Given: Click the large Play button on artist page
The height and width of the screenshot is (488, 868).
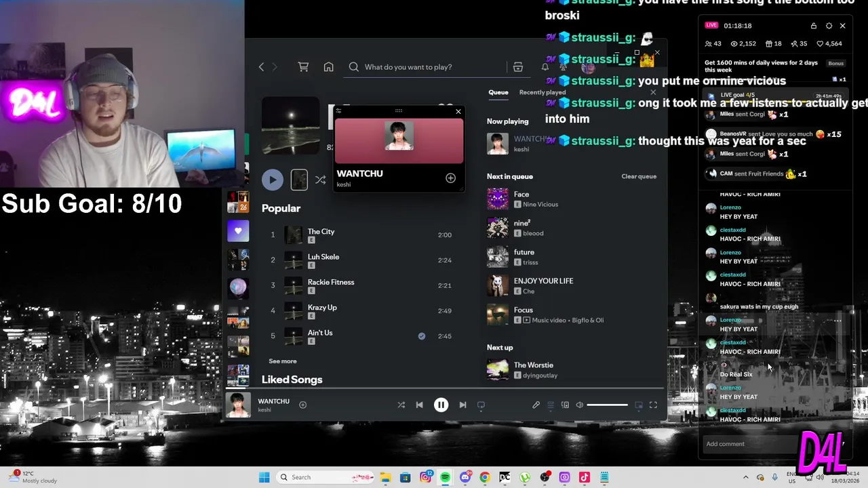Looking at the screenshot, I should [x=272, y=180].
